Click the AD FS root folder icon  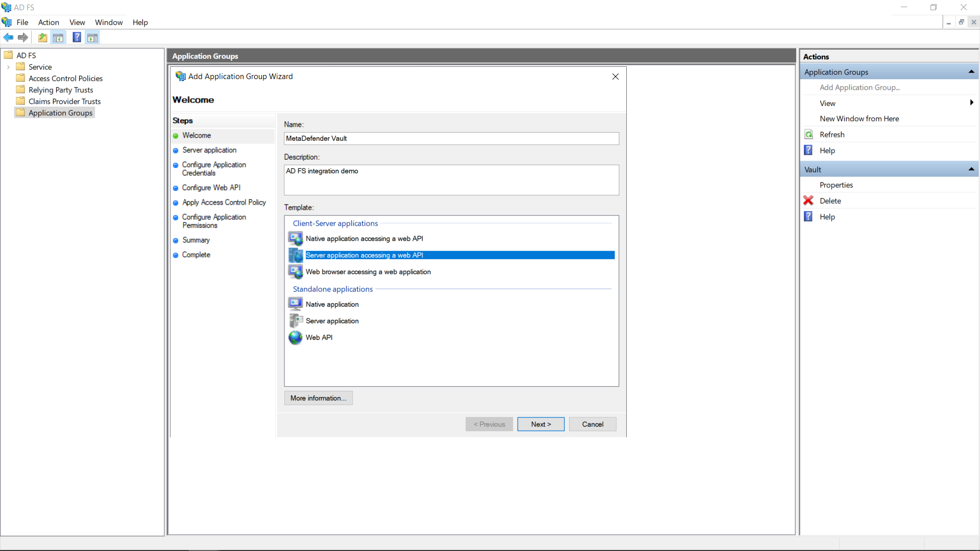click(x=8, y=55)
